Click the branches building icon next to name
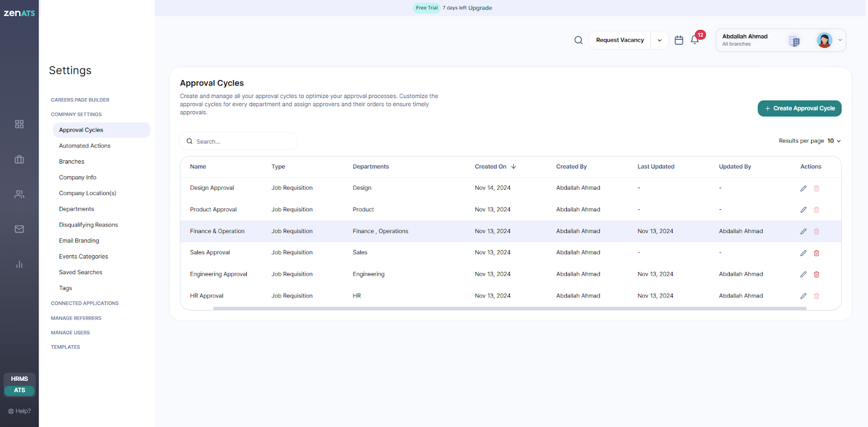This screenshot has height=427, width=868. click(794, 41)
